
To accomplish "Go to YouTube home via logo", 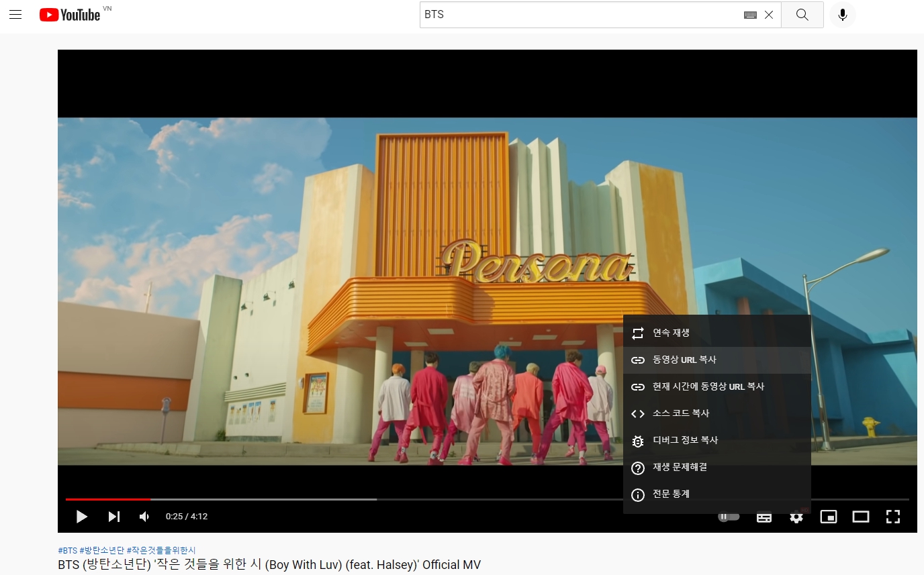I will tap(71, 15).
